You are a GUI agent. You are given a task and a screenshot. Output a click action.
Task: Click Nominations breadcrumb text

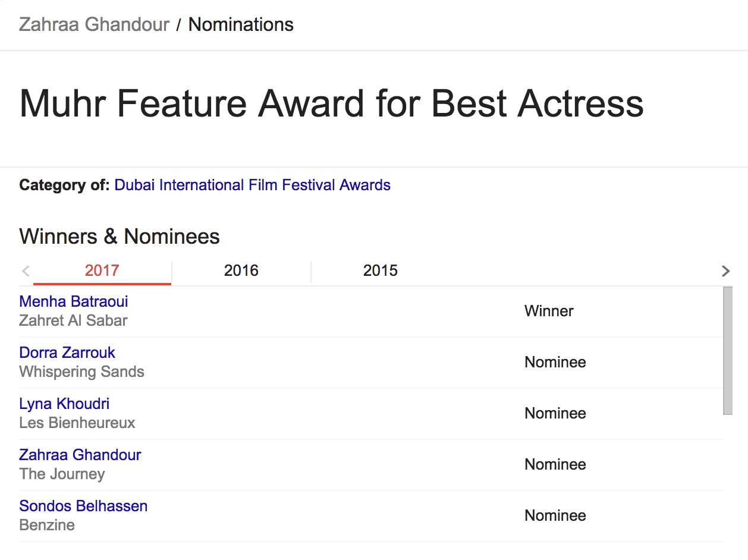(241, 25)
